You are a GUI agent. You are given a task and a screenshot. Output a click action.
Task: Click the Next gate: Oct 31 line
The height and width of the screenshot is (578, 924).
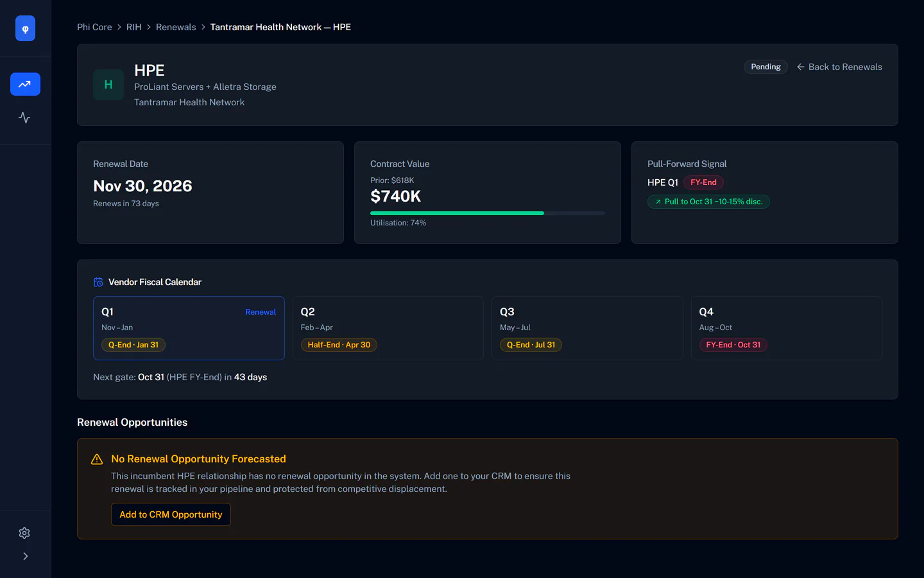tap(180, 377)
